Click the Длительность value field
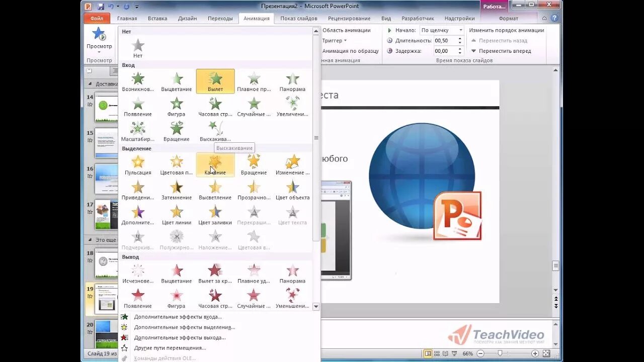The width and height of the screenshot is (644, 362). click(445, 40)
